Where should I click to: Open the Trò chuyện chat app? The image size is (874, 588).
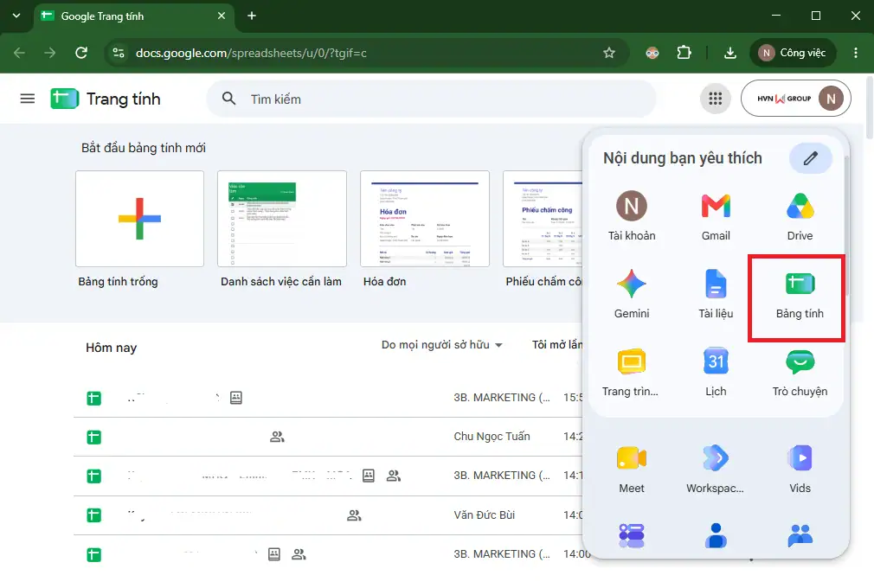click(800, 372)
